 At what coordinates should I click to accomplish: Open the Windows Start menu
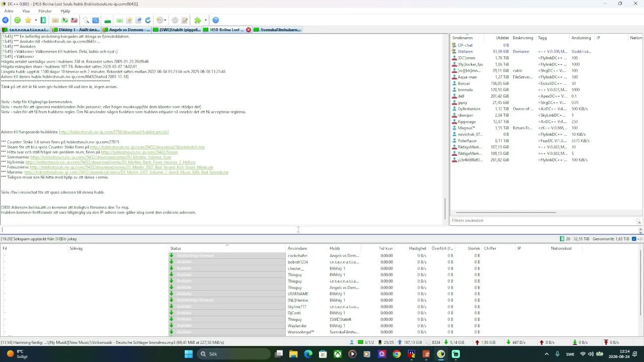[x=189, y=354]
